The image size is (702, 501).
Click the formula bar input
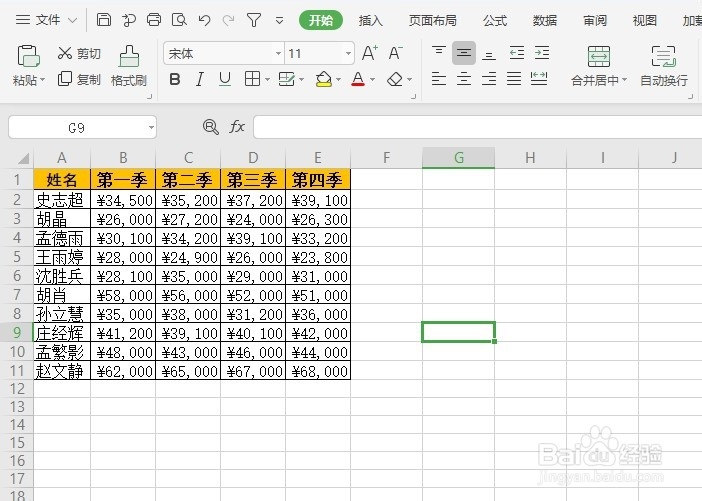pos(477,127)
